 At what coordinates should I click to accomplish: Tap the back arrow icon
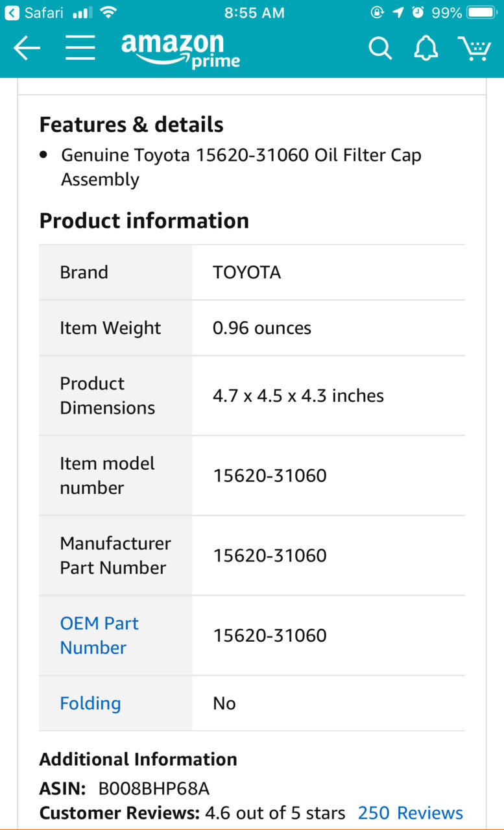[x=27, y=49]
